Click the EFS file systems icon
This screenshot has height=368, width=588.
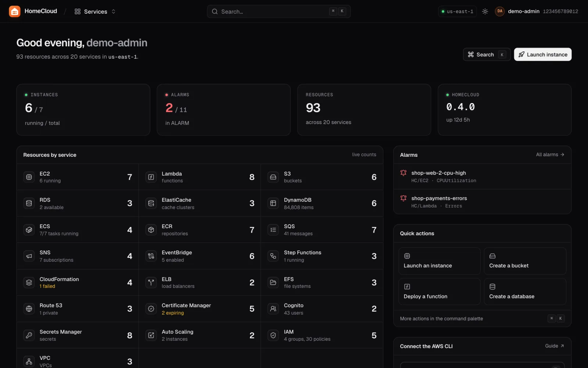(x=273, y=282)
